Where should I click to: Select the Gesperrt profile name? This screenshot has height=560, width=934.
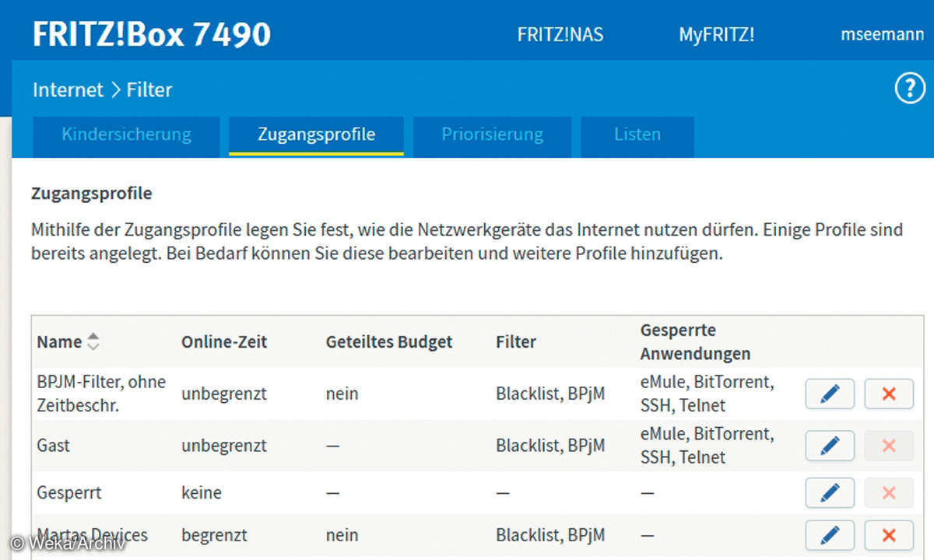(69, 492)
